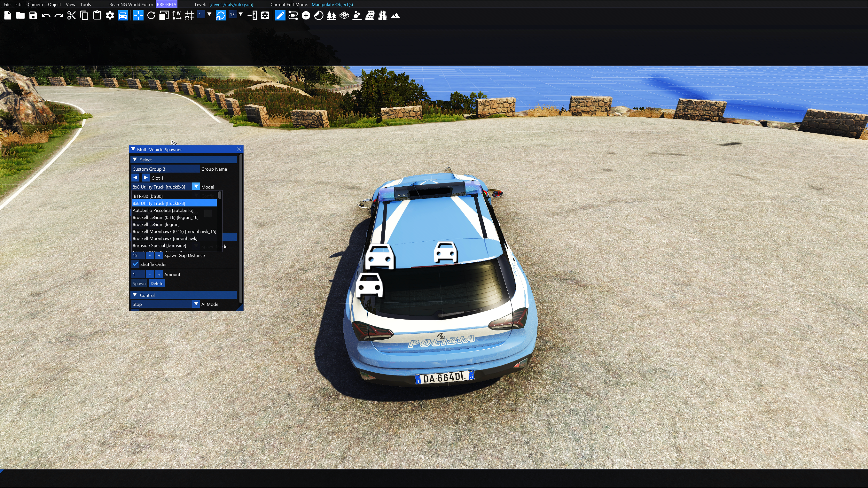Save the level with the floppy disk icon
Image resolution: width=868 pixels, height=488 pixels.
(x=33, y=15)
